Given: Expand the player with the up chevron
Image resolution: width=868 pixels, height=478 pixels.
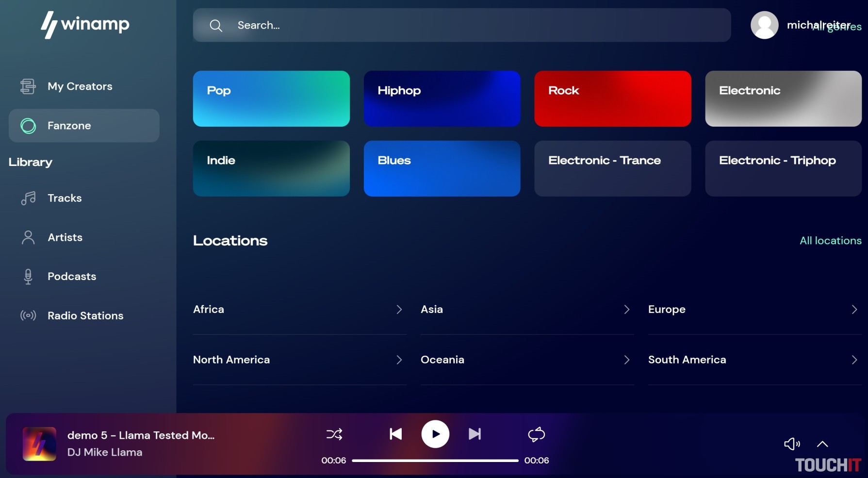Looking at the screenshot, I should 822,444.
